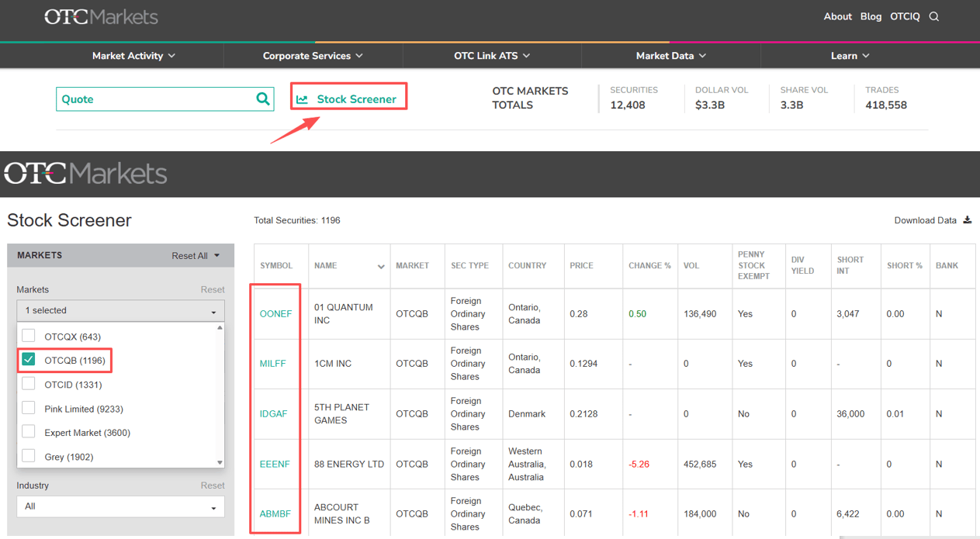Click the Stock Screener chart icon
Image resolution: width=980 pixels, height=539 pixels.
(x=302, y=99)
